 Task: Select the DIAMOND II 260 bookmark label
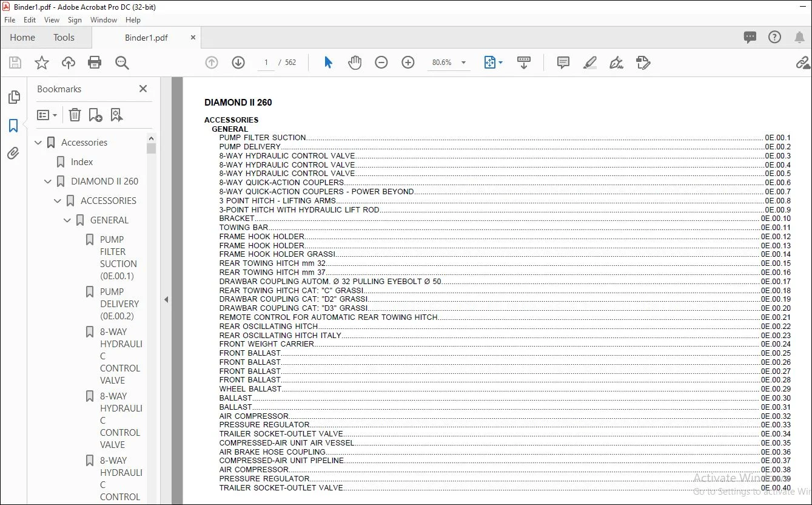point(104,181)
